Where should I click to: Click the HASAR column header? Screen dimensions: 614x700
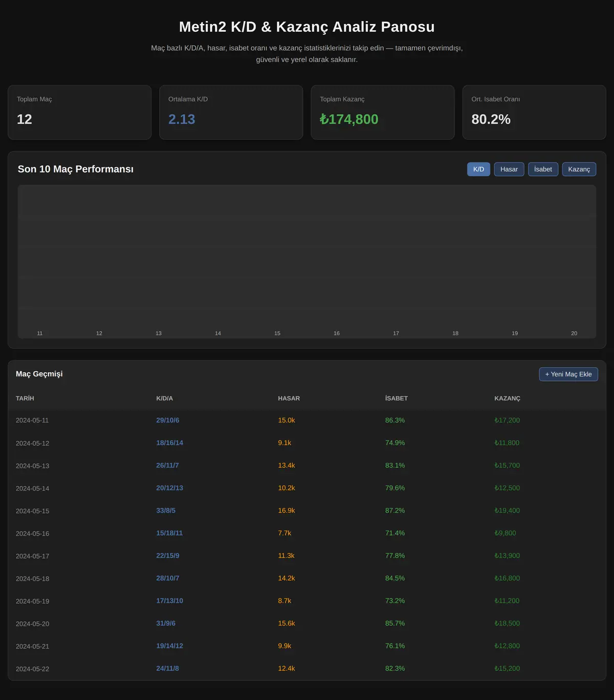click(289, 398)
